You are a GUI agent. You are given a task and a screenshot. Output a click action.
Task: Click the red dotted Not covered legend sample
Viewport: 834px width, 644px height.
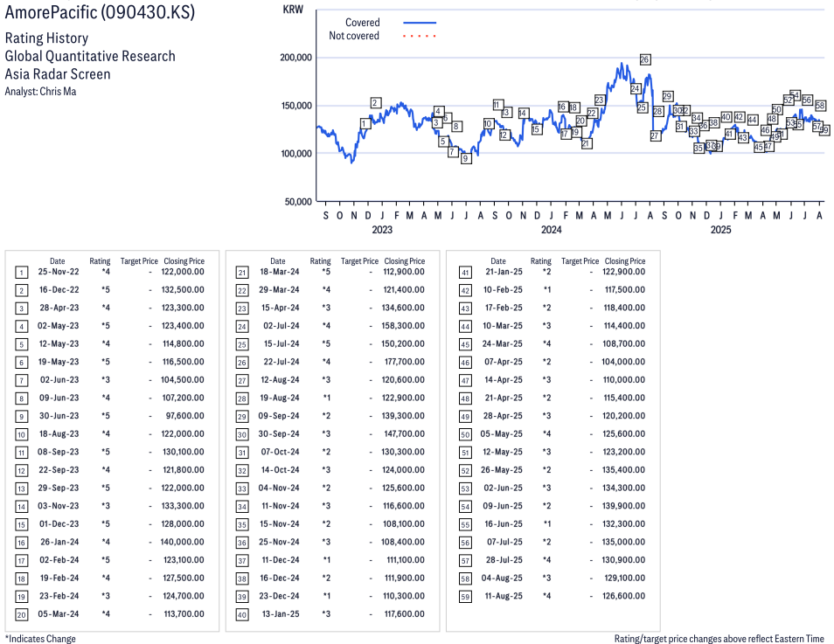pyautogui.click(x=420, y=36)
